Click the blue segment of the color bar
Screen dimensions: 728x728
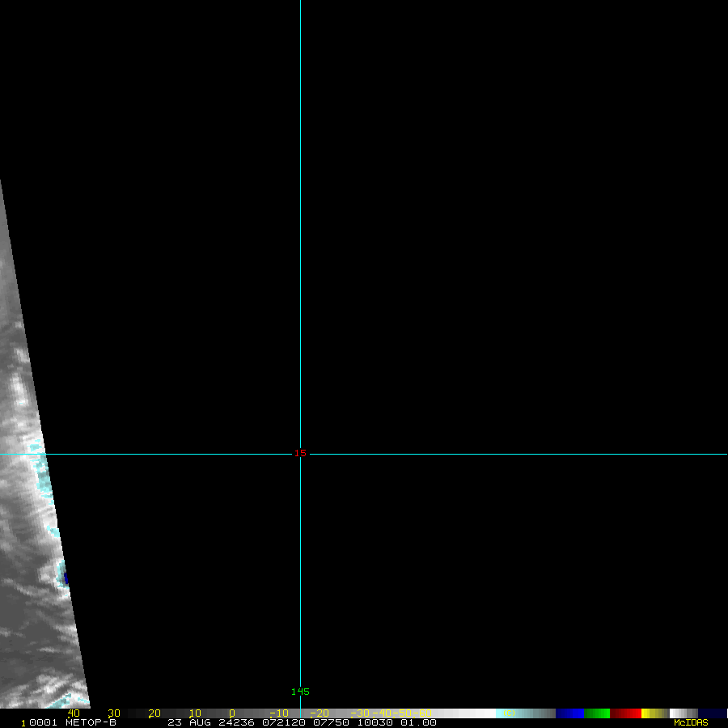(x=569, y=713)
